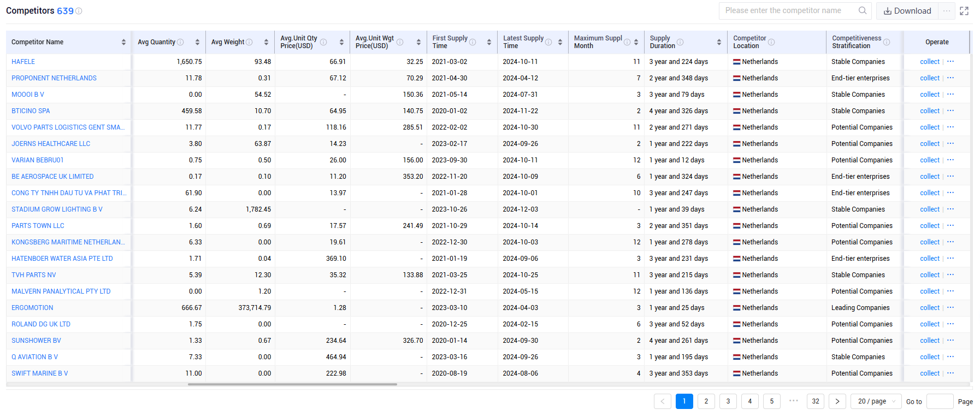
Task: Click the Supply Duration info icon
Action: coord(680,42)
